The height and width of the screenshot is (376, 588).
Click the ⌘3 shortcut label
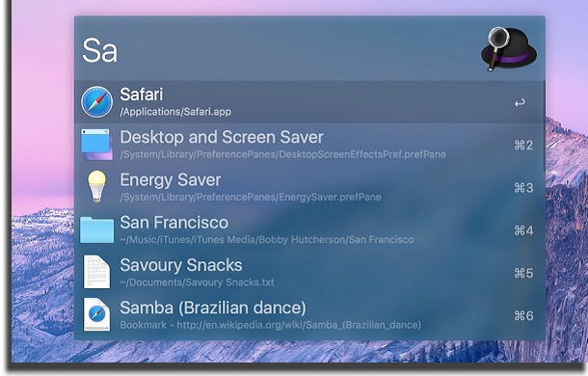523,188
